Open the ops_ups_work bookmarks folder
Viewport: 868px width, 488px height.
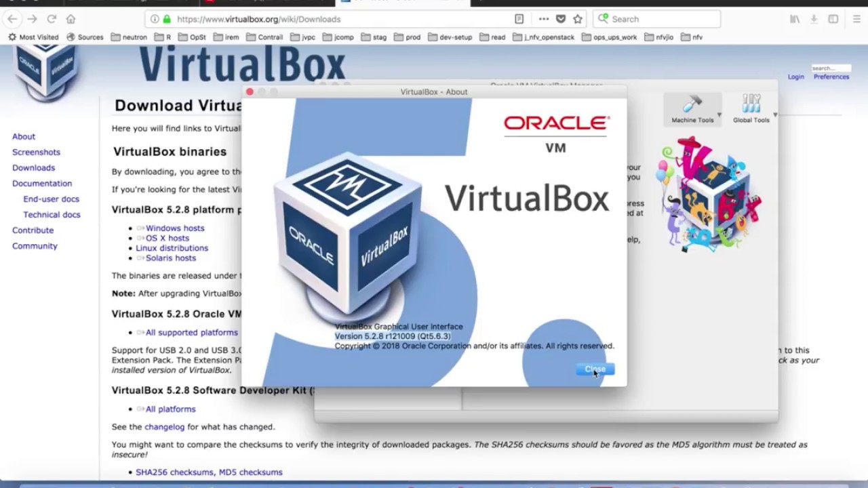pos(610,37)
